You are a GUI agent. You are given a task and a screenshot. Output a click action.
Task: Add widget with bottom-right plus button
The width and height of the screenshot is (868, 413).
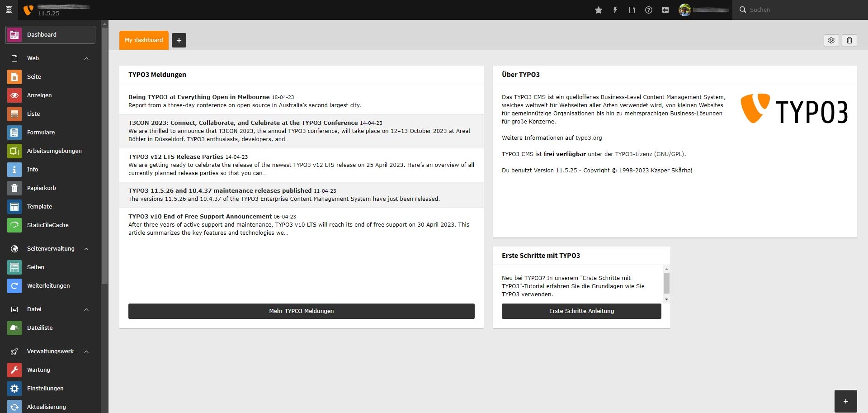pyautogui.click(x=846, y=401)
